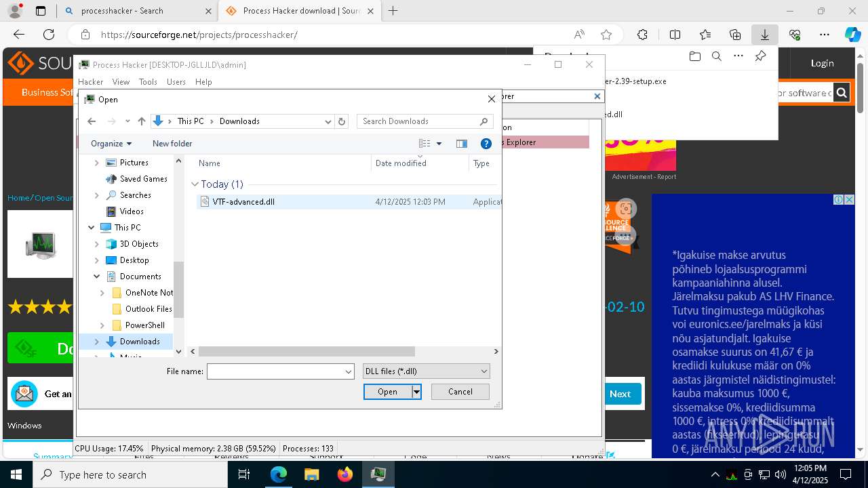
Task: Open Windows Start menu
Action: click(x=16, y=474)
